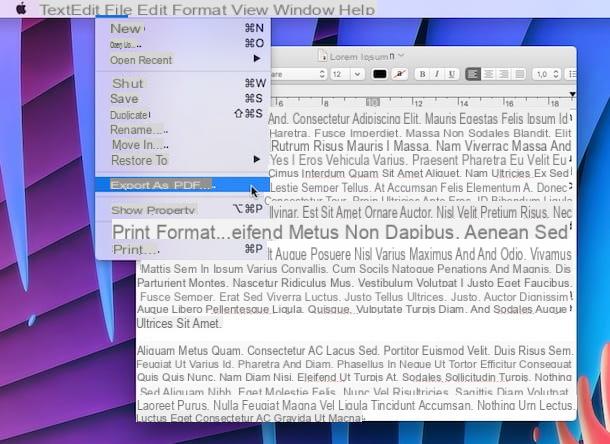Expand the Restore To submenu
610x444 pixels.
(x=183, y=160)
